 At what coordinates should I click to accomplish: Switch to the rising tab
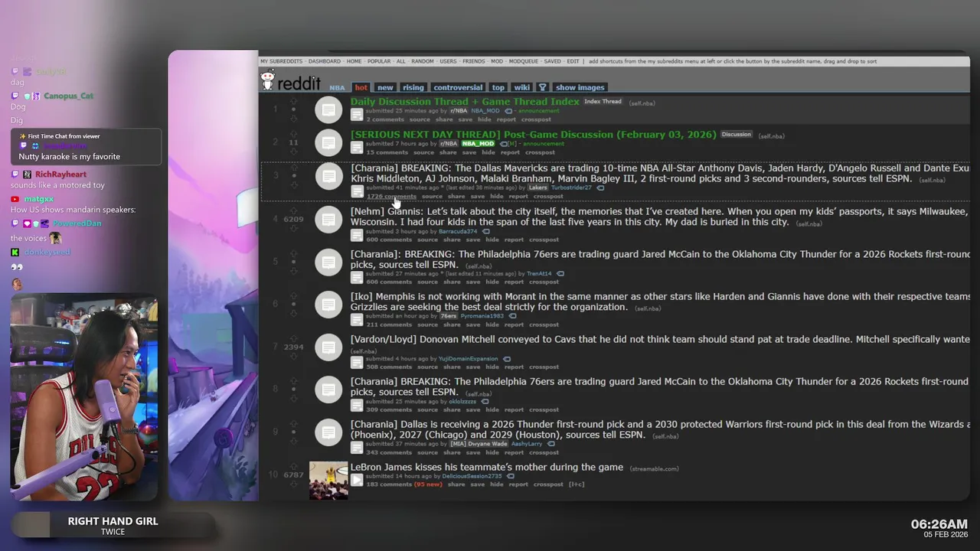[x=413, y=87]
